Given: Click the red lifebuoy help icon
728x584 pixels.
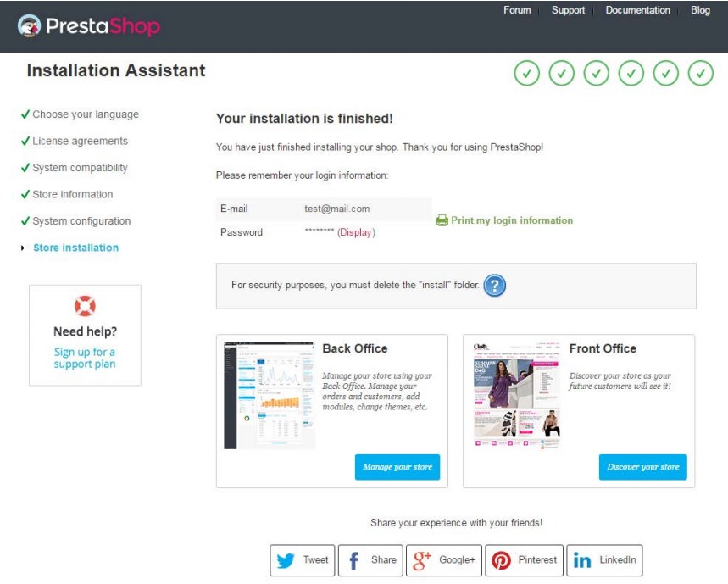Looking at the screenshot, I should click(85, 306).
